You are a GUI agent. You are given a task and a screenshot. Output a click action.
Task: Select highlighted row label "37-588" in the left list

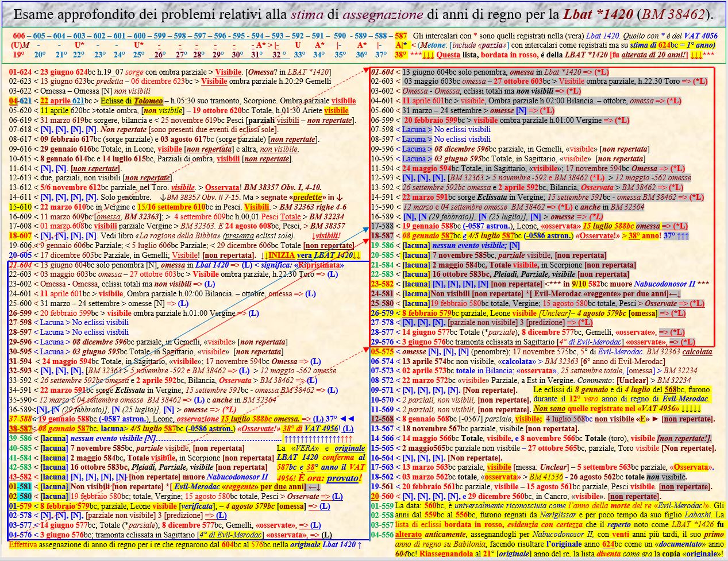click(x=21, y=419)
